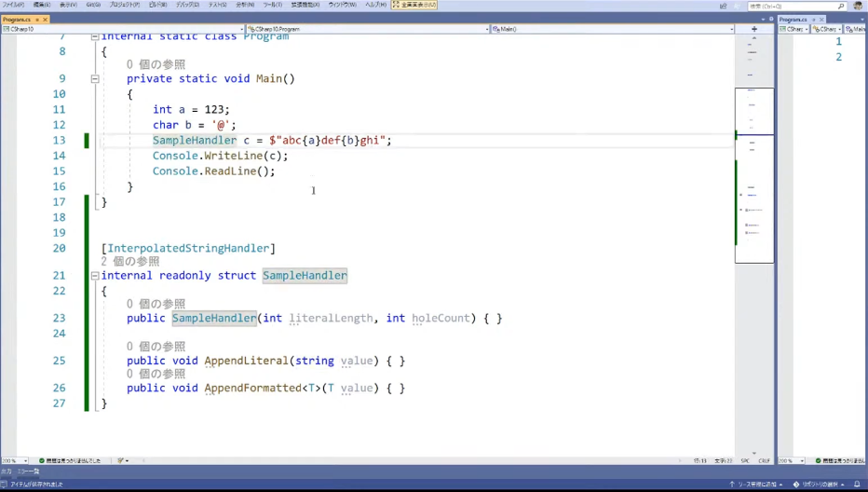Click '0 個の参照' above AppendLiteral
This screenshot has height=492, width=868.
coord(156,347)
